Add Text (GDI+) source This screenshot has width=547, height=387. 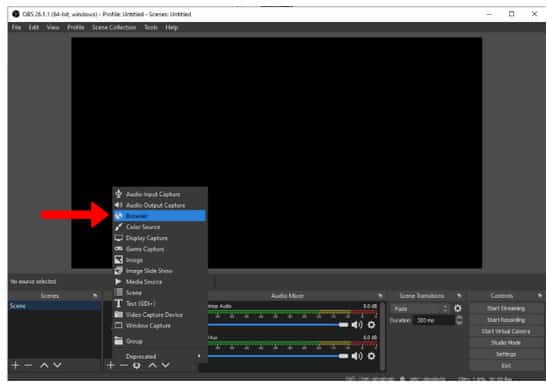click(160, 304)
